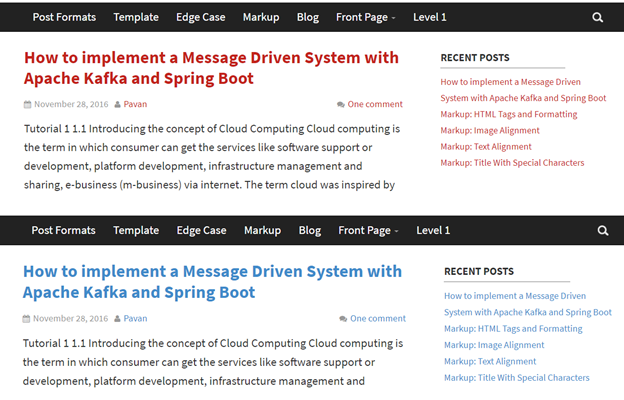The image size is (624, 400).
Task: Open Level 1 in the top navigation bar
Action: [x=430, y=17]
